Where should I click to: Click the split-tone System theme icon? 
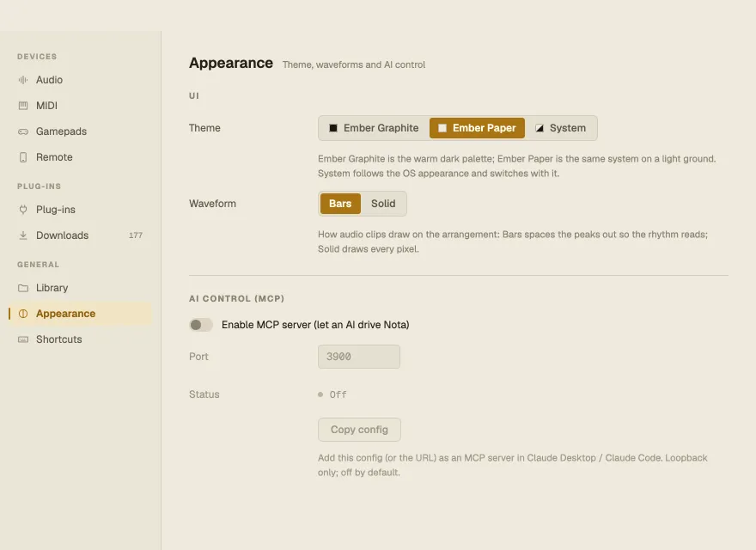(539, 128)
